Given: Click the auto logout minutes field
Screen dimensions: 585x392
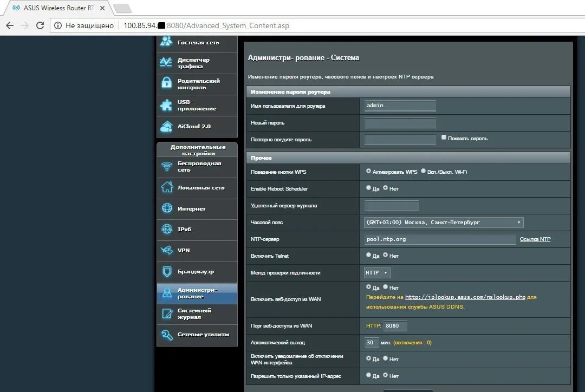Looking at the screenshot, I should coord(371,342).
